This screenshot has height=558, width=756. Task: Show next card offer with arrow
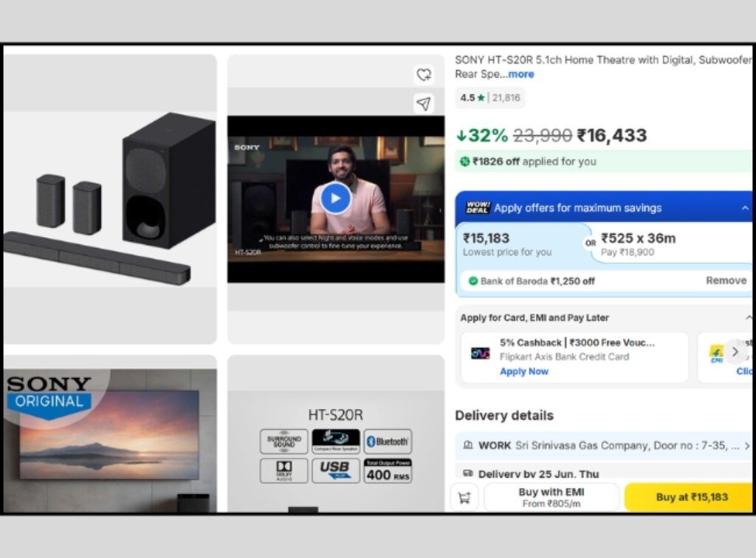[735, 352]
